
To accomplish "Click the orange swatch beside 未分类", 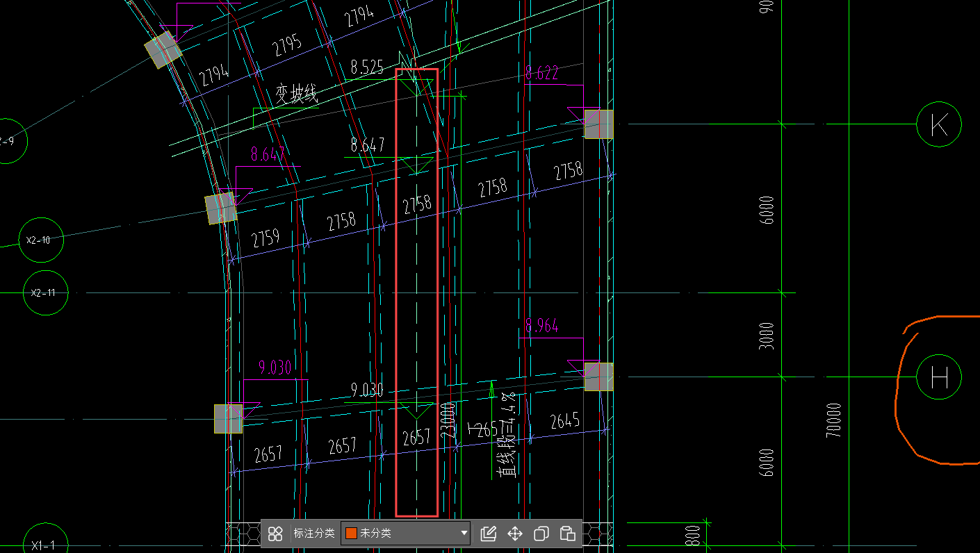I will 351,534.
